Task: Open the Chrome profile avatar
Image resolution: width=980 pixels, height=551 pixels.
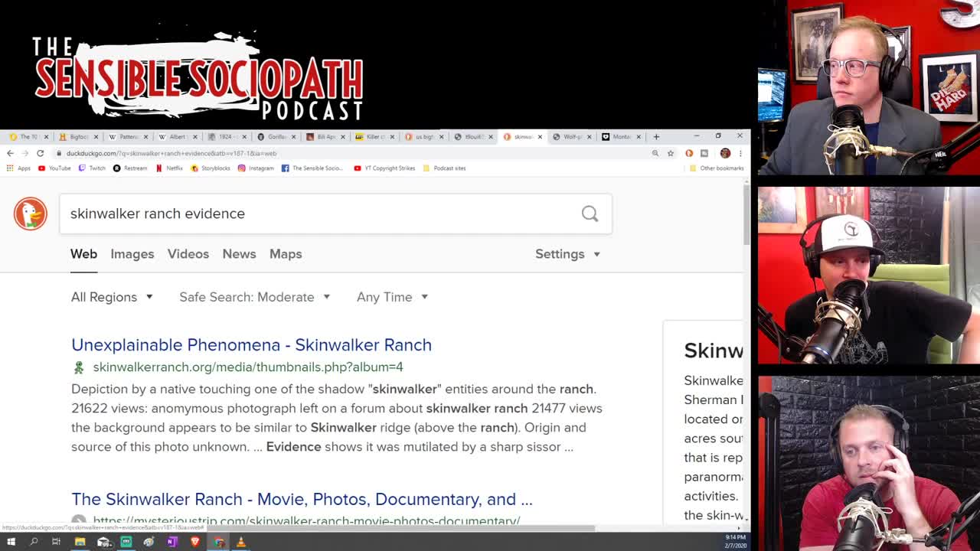Action: [725, 153]
